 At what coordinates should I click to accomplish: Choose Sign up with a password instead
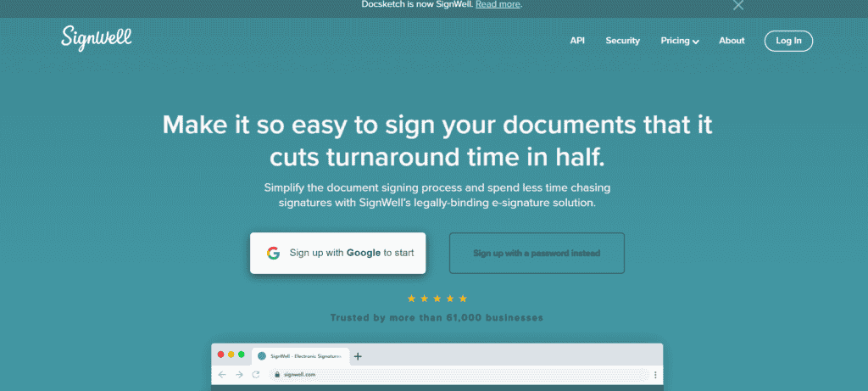point(537,253)
